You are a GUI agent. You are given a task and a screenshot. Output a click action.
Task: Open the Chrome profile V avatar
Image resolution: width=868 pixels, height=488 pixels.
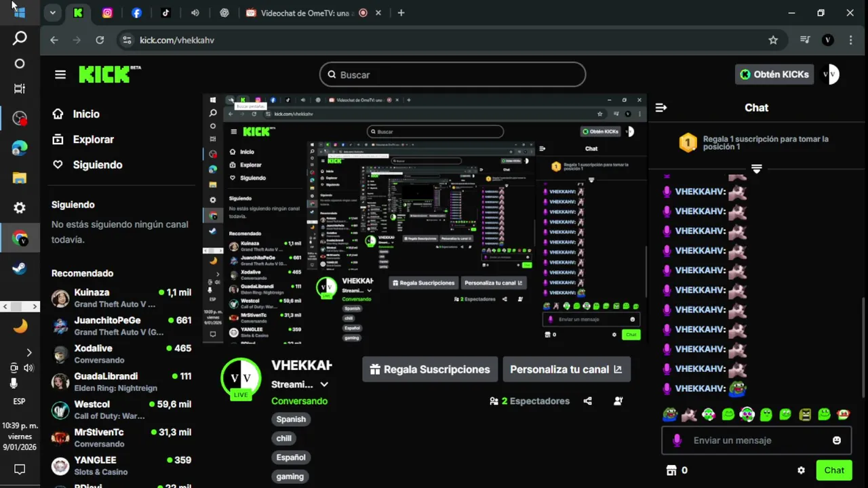(827, 40)
